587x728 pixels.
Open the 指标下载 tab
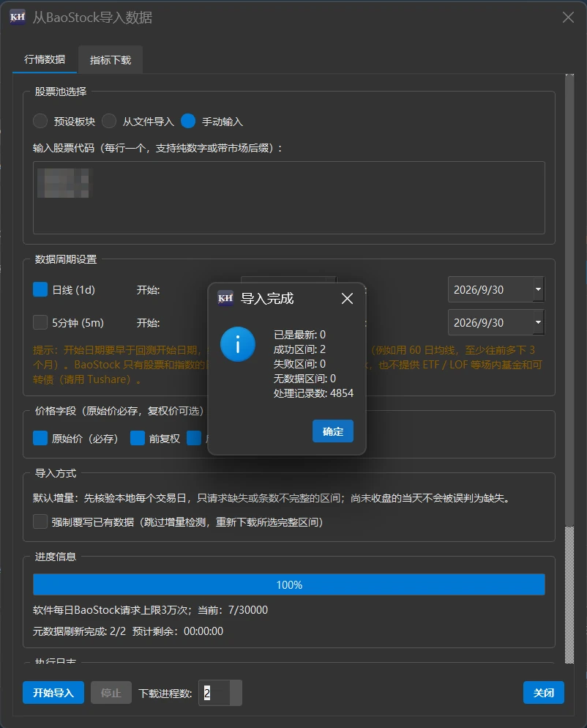[x=111, y=60]
